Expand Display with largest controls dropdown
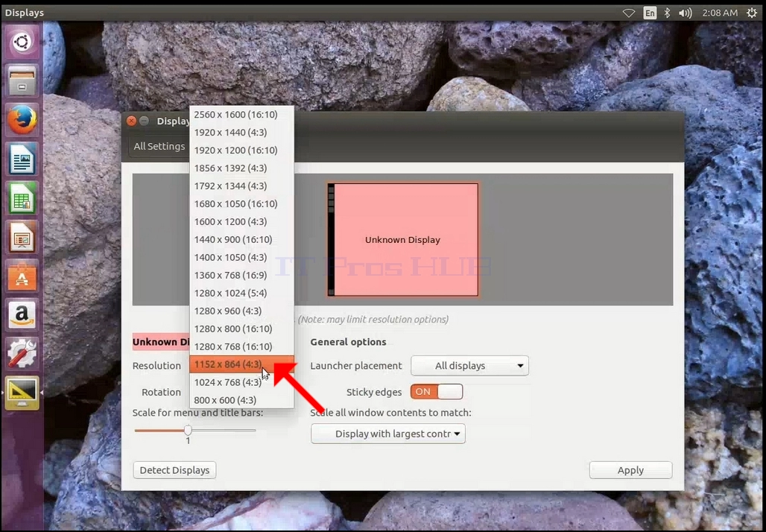This screenshot has width=766, height=532. pyautogui.click(x=388, y=434)
